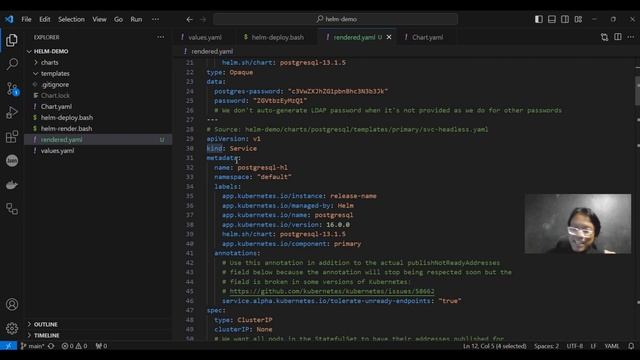Click the errors and warnings status indicator
640x360 pixels.
click(74, 346)
